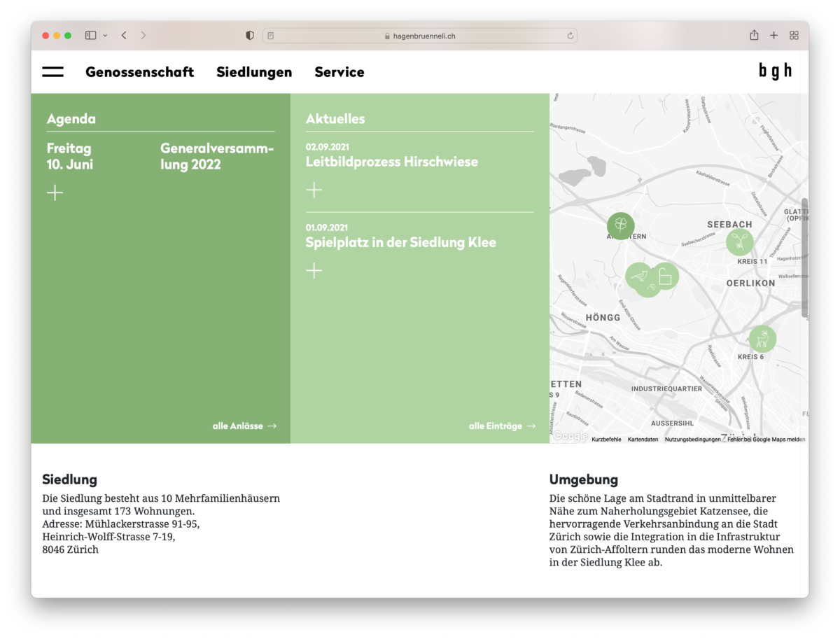This screenshot has height=639, width=840.
Task: Follow the 'alle Einträge' link
Action: click(x=502, y=426)
